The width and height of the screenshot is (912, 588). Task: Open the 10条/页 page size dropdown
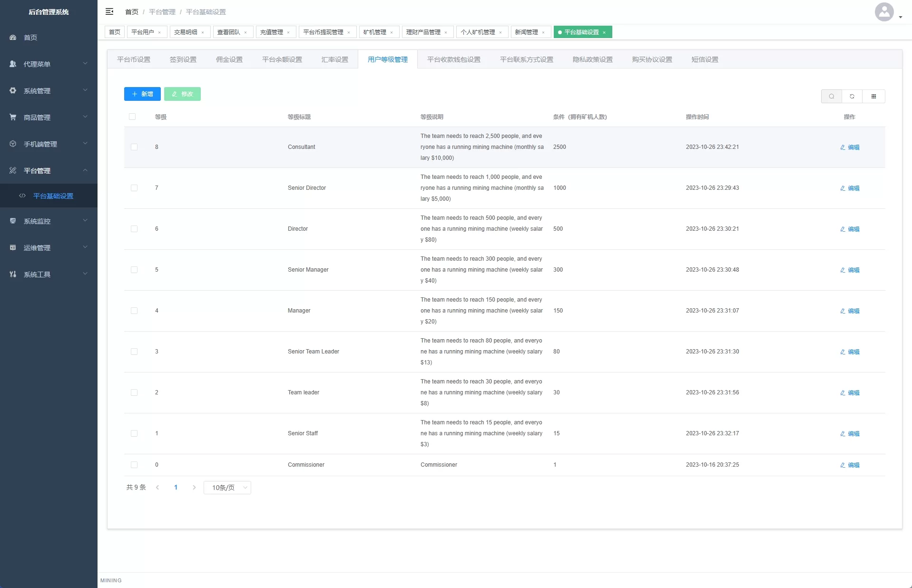(227, 488)
